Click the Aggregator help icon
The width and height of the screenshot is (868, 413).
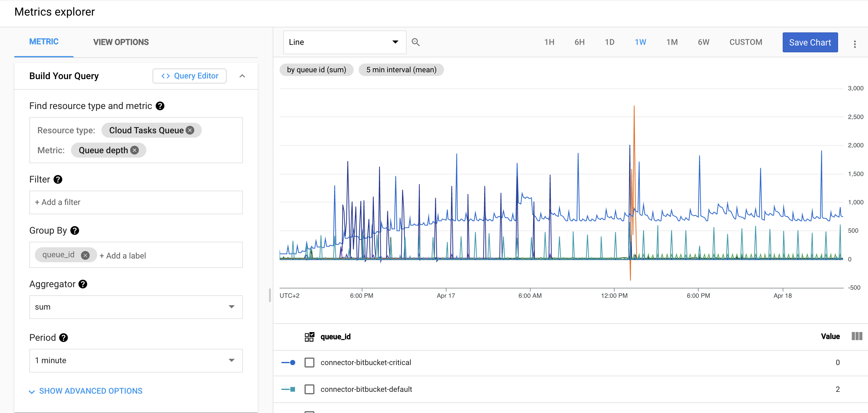point(83,284)
